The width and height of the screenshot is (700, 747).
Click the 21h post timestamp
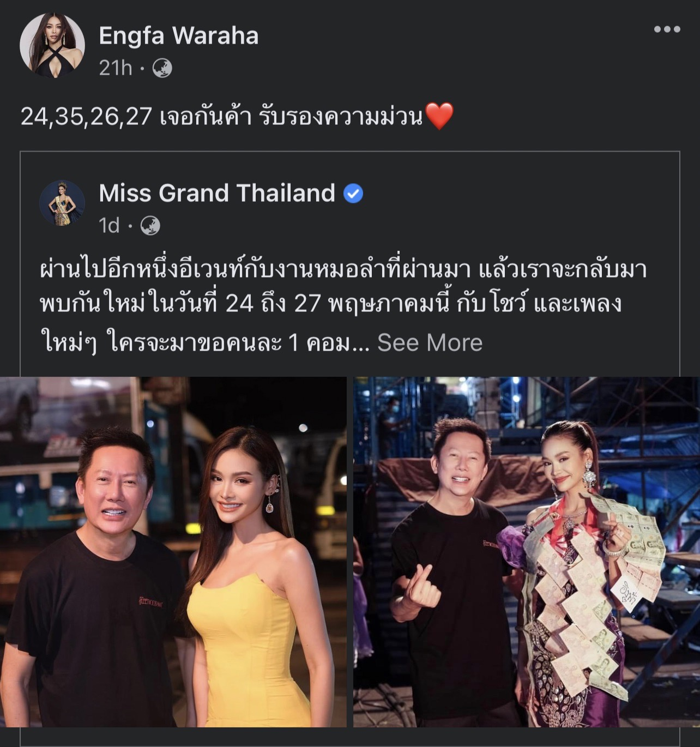point(116,68)
